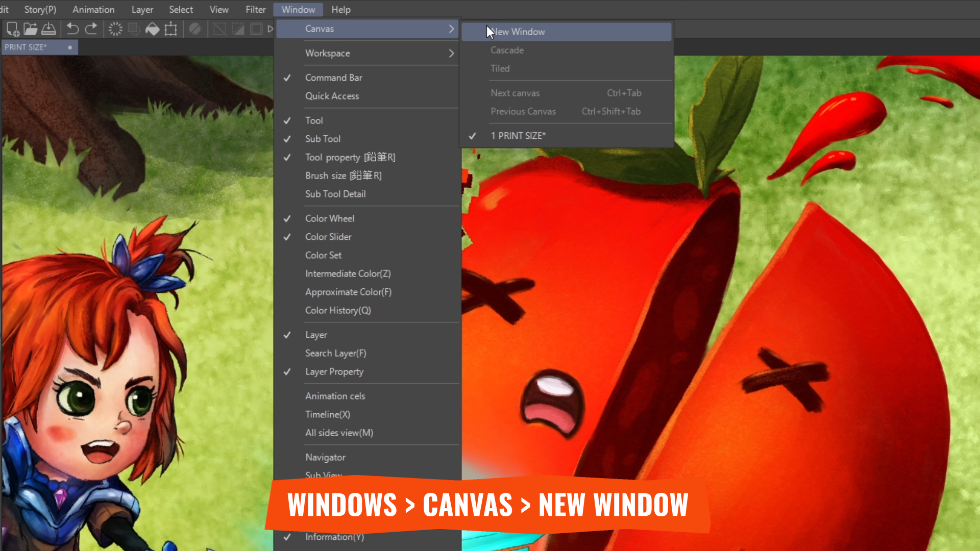Click the unsaved dot on PRINT SIZE tab

pos(70,47)
